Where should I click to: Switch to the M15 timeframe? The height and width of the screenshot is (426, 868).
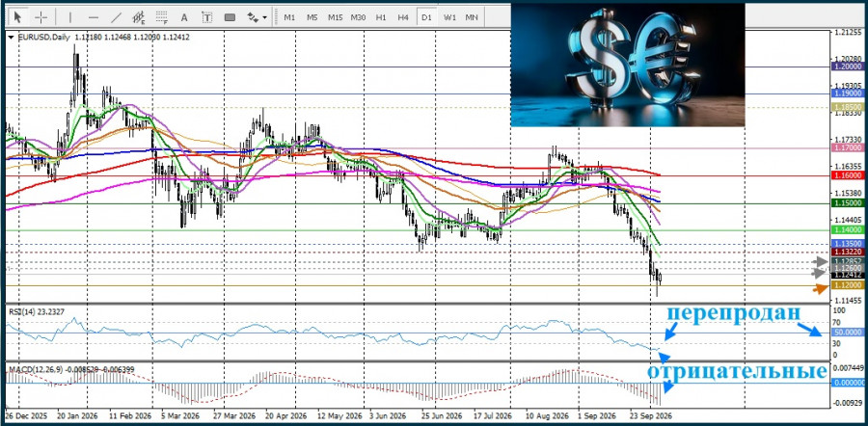(335, 17)
